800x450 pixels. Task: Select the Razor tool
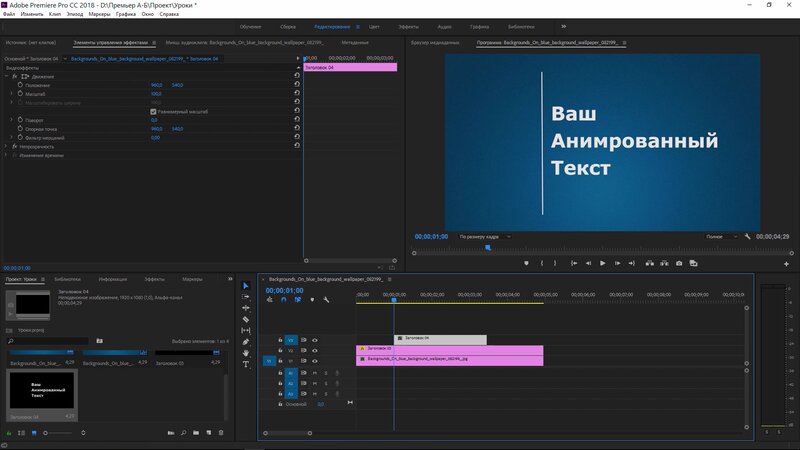coord(245,319)
